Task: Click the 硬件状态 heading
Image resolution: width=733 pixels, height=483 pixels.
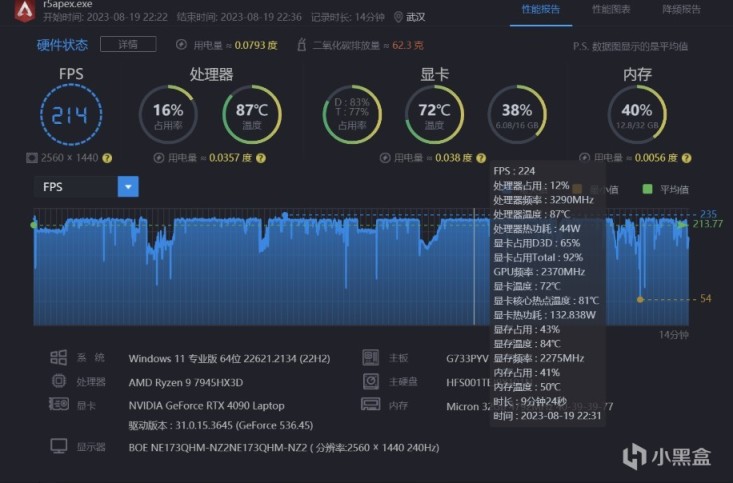Action: (x=62, y=45)
